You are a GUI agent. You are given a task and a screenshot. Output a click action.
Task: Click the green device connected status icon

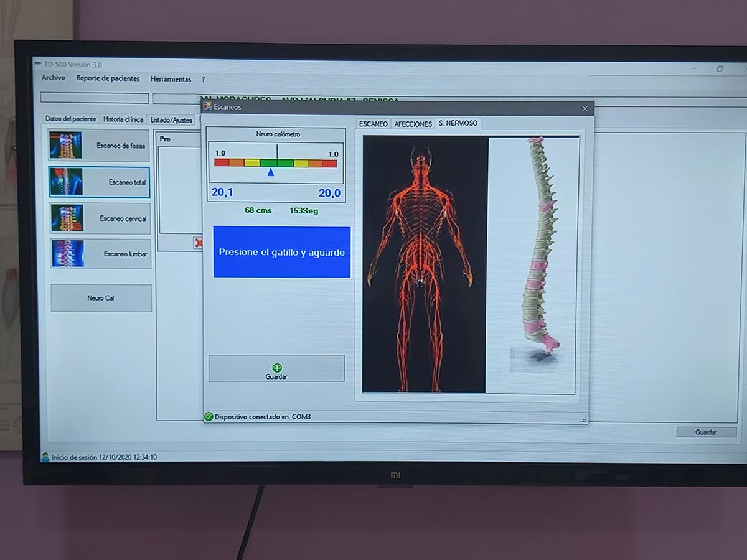pos(209,417)
